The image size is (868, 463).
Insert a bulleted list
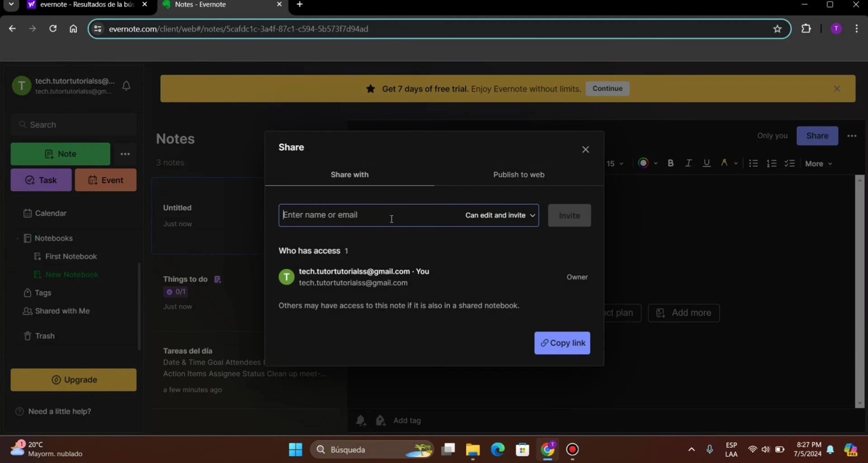753,163
